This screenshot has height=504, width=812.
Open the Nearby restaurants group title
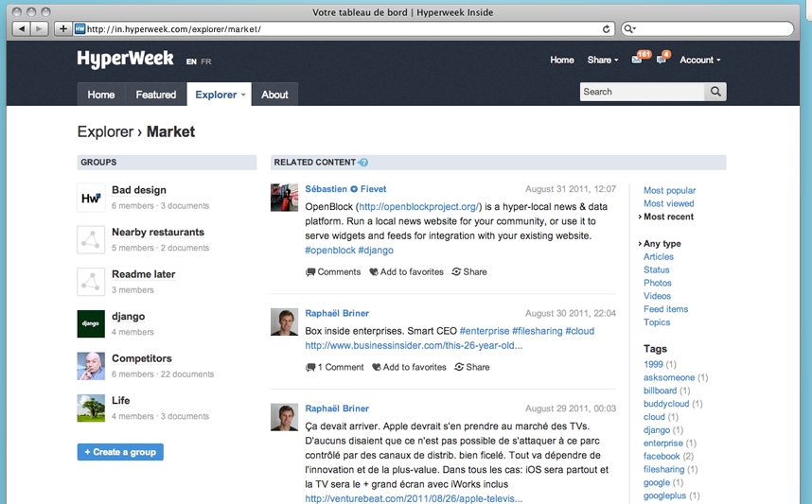point(158,233)
